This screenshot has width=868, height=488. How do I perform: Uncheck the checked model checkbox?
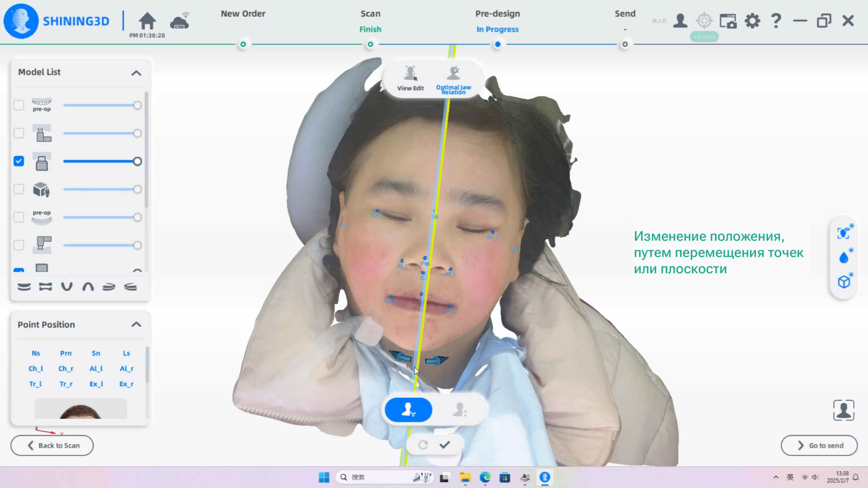coord(19,161)
